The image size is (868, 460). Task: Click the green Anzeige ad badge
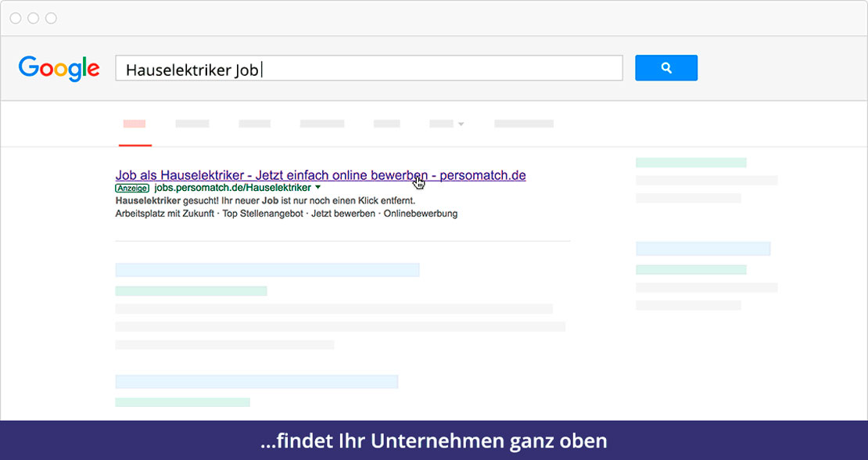pos(132,189)
